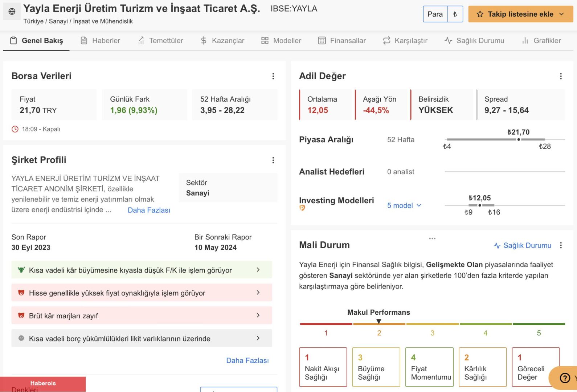Screen dimensions: 577x392
Task: Click the 52-week market range slider marker
Action: point(519,139)
